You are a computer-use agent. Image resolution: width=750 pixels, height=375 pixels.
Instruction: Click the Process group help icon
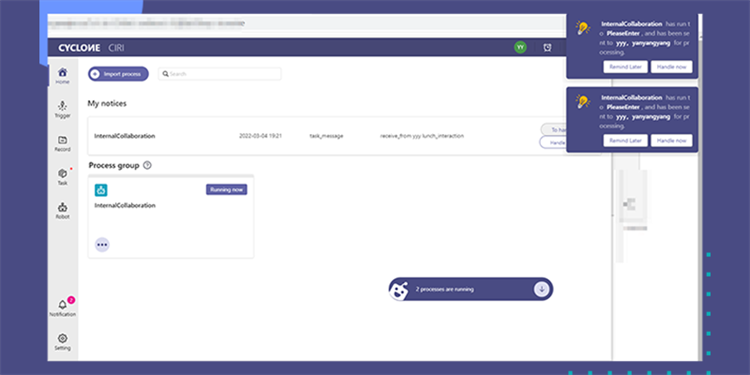tap(147, 165)
